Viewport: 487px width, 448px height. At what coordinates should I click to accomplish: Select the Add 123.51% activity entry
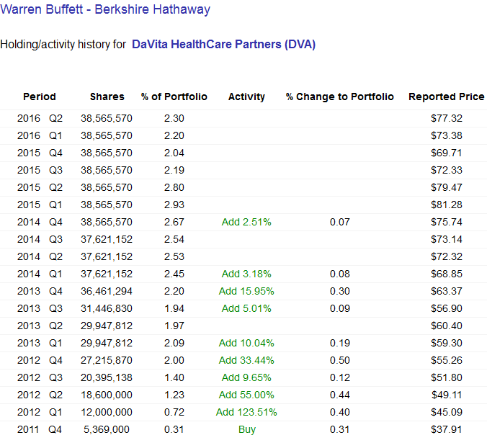tap(246, 412)
